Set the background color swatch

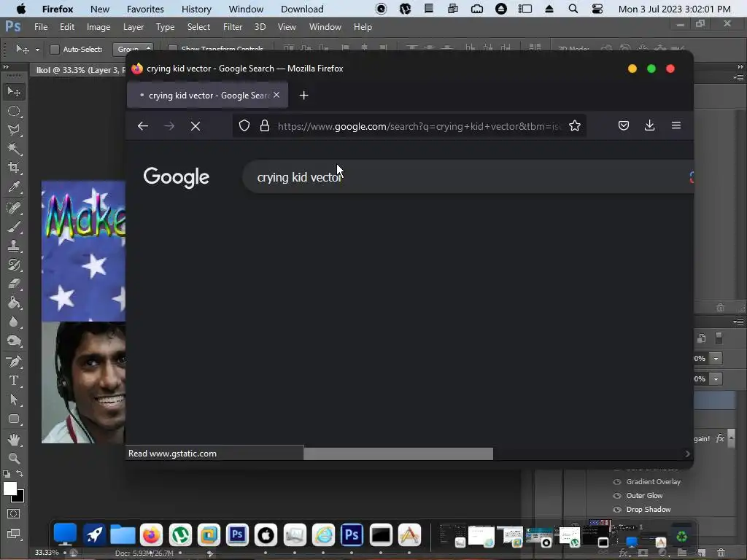point(20,498)
